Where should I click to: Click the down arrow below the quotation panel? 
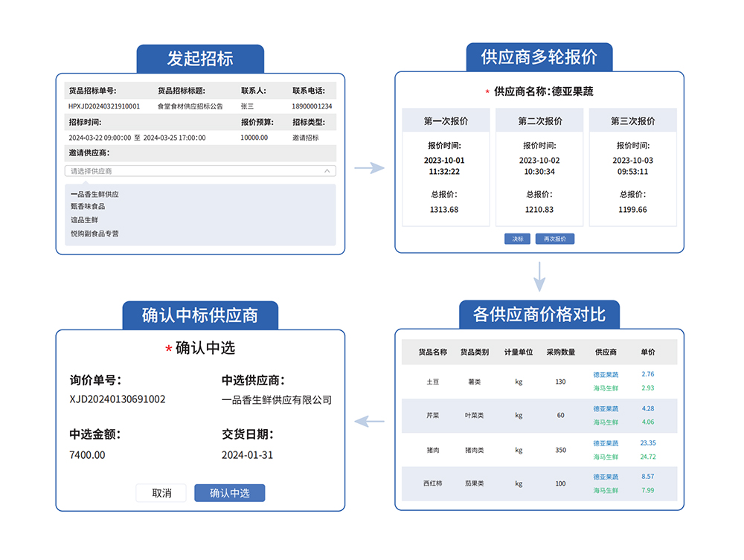tap(539, 277)
